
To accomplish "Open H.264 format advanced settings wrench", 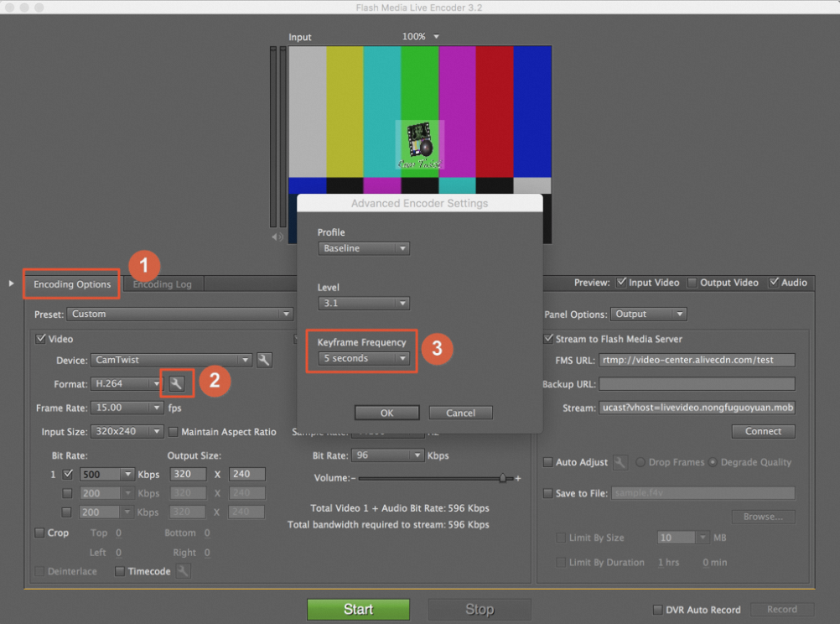I will [x=177, y=383].
